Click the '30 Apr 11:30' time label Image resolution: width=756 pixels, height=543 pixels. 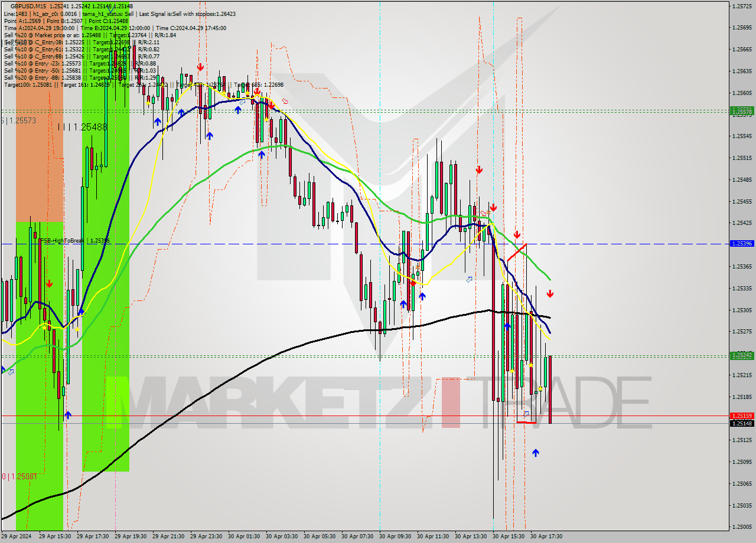click(434, 537)
